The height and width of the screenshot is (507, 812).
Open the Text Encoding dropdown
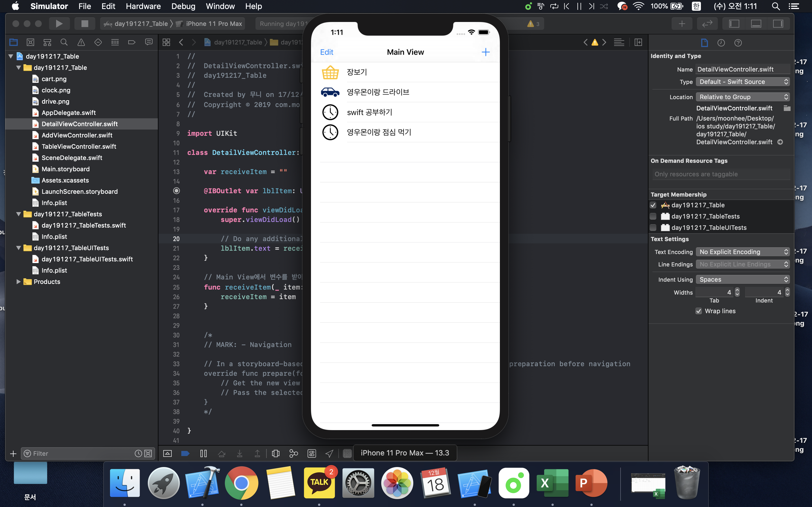[x=743, y=252]
